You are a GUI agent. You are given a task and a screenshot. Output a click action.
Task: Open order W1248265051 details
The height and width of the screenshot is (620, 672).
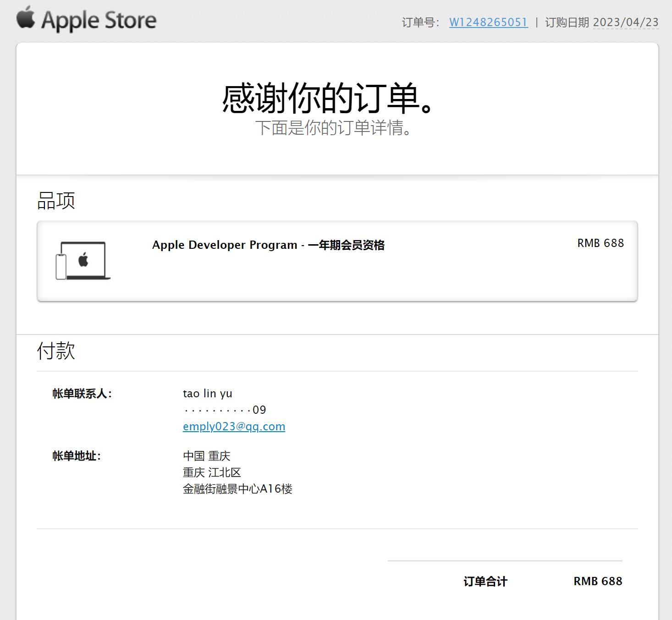tap(488, 22)
